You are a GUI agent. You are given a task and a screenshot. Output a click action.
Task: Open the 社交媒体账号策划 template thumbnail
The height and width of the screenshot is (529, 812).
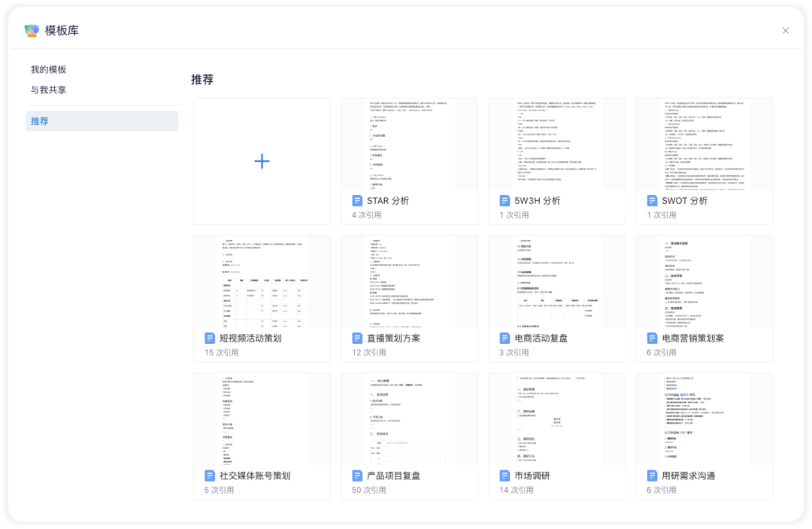pyautogui.click(x=262, y=419)
